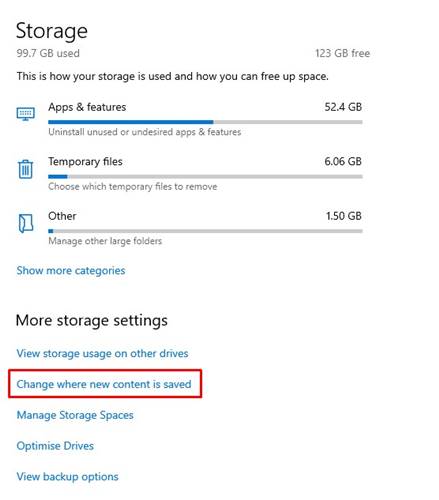Click the Apps & features monitor icon

pyautogui.click(x=26, y=114)
